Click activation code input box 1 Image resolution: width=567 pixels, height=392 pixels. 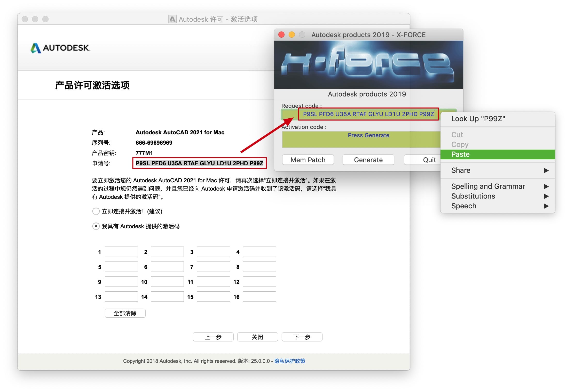click(x=121, y=252)
